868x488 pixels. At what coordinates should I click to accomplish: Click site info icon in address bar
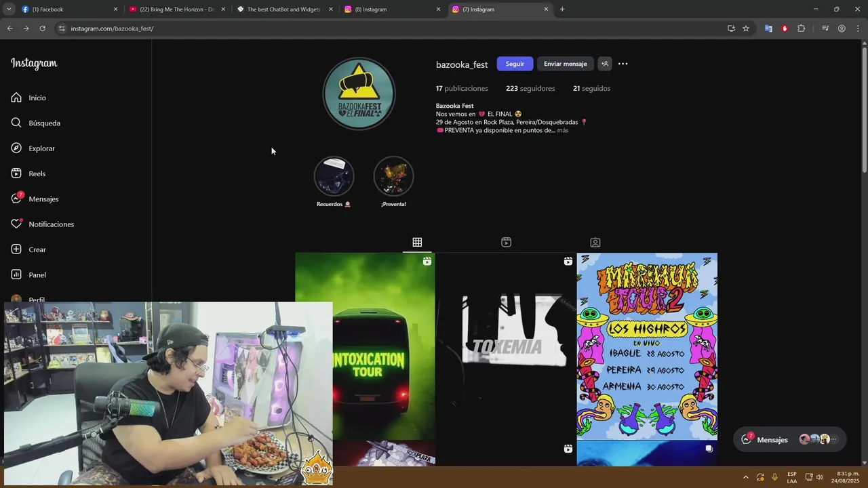pyautogui.click(x=62, y=28)
